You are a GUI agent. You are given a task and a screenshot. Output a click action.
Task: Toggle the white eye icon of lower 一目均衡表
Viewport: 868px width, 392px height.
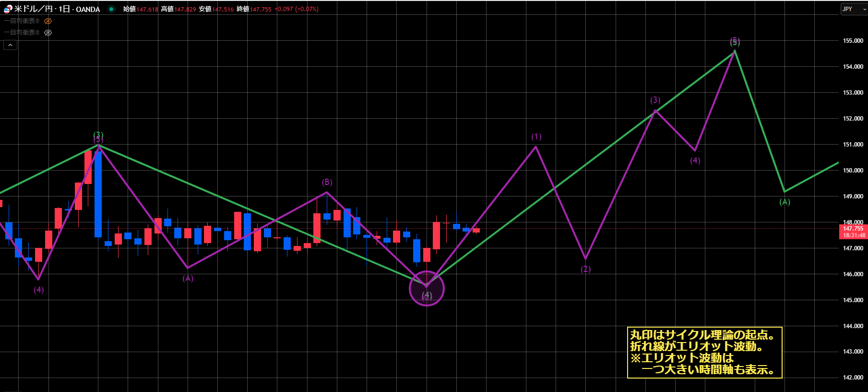(x=48, y=33)
